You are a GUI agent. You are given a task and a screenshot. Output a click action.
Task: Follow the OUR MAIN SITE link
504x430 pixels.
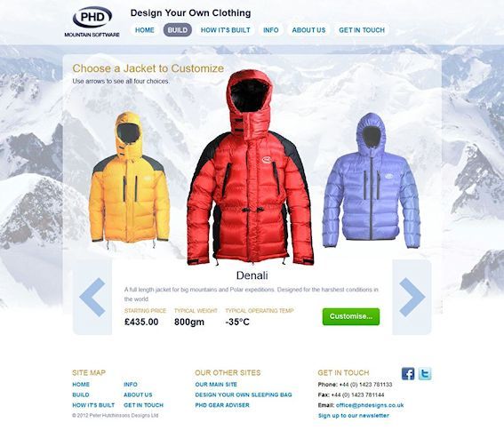pyautogui.click(x=216, y=385)
